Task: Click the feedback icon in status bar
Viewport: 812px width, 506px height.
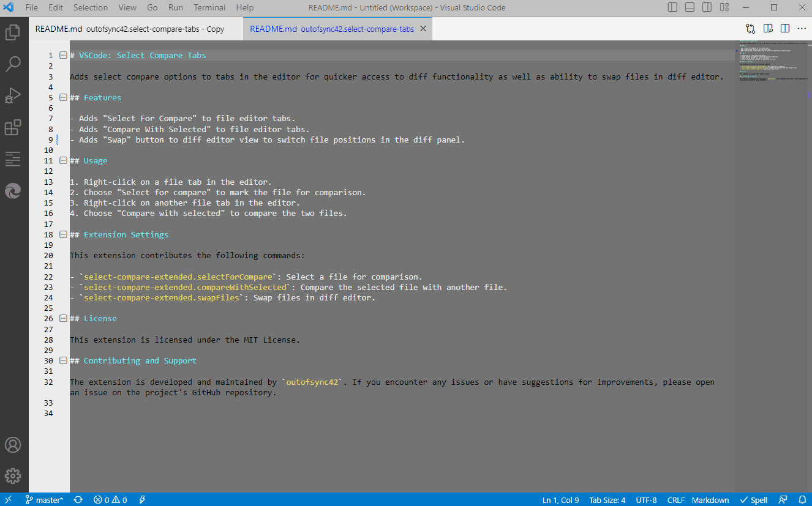Action: click(783, 500)
